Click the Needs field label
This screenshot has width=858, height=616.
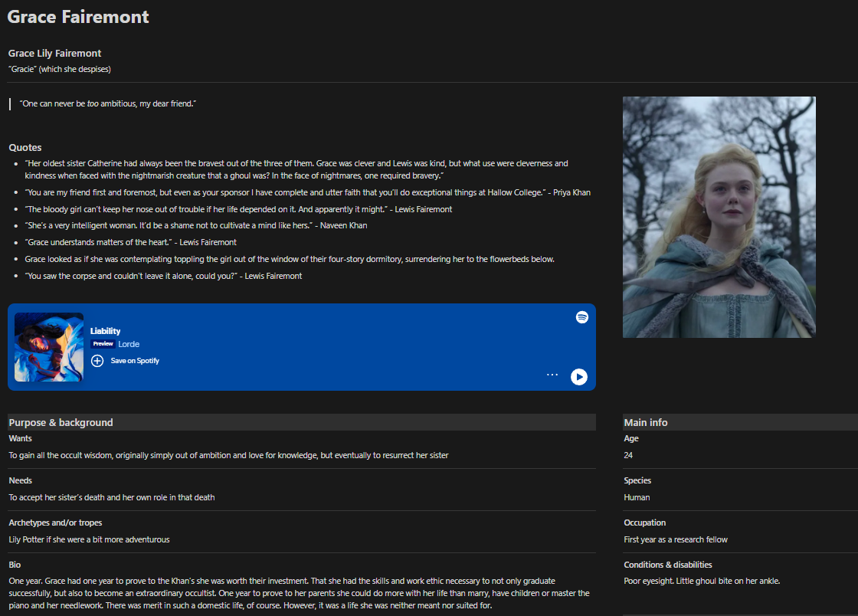[x=20, y=480]
